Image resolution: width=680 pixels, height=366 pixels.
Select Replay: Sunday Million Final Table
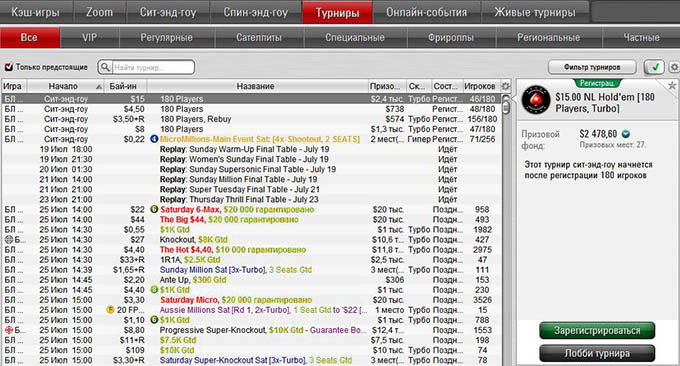(252, 180)
